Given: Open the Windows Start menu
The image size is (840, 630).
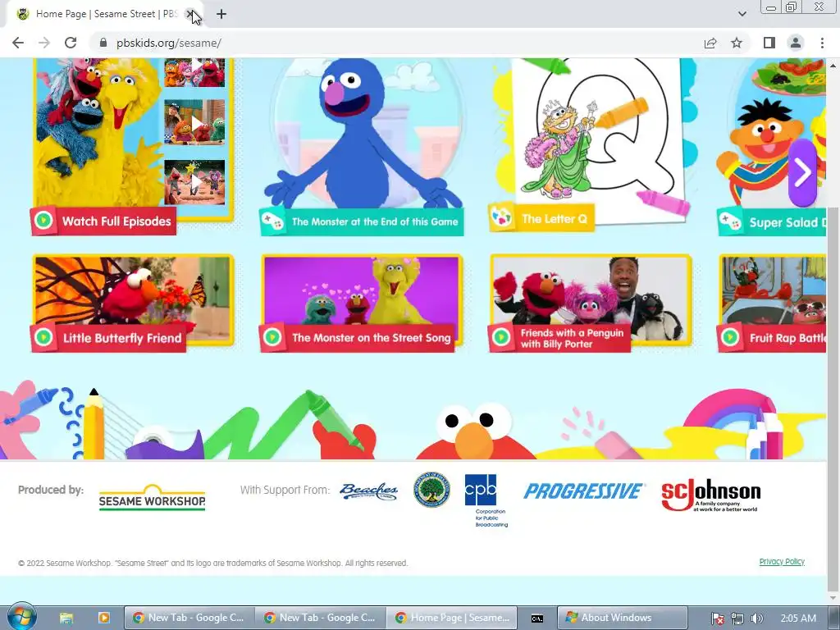Looking at the screenshot, I should click(22, 617).
